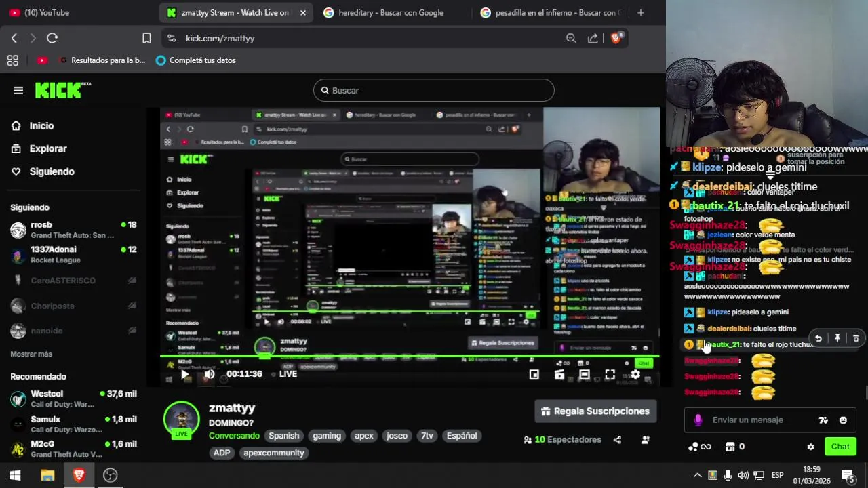This screenshot has height=488, width=868.
Task: Open a new browser tab
Action: [x=641, y=12]
